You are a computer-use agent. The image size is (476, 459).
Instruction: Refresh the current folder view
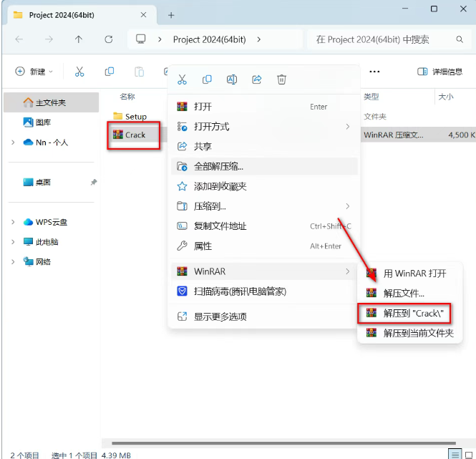click(109, 39)
